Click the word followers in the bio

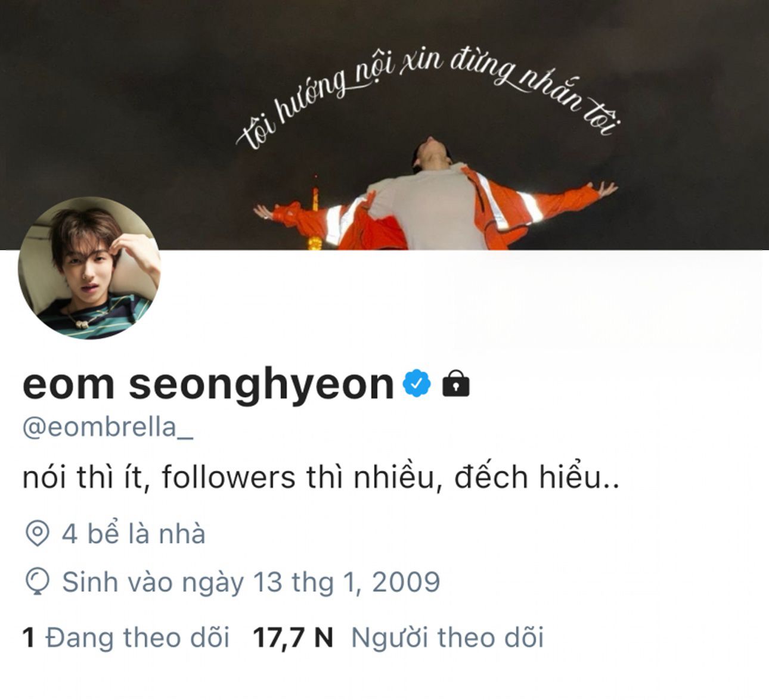click(x=229, y=478)
